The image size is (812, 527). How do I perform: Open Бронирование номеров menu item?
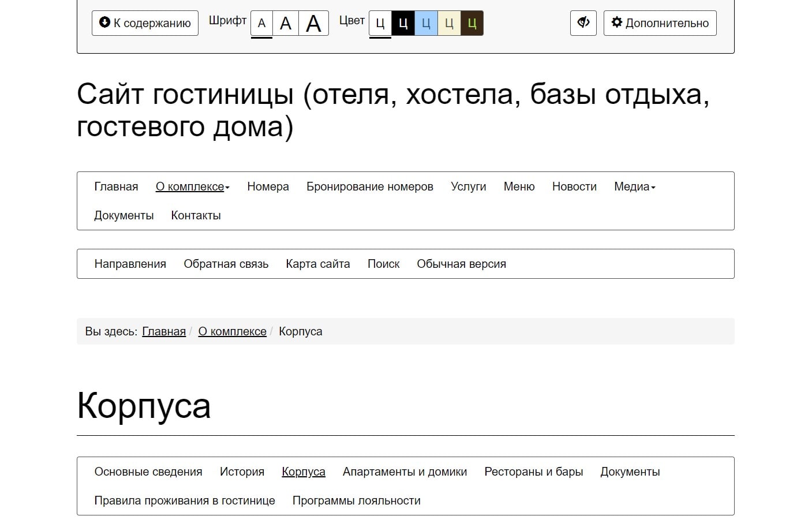coord(369,186)
